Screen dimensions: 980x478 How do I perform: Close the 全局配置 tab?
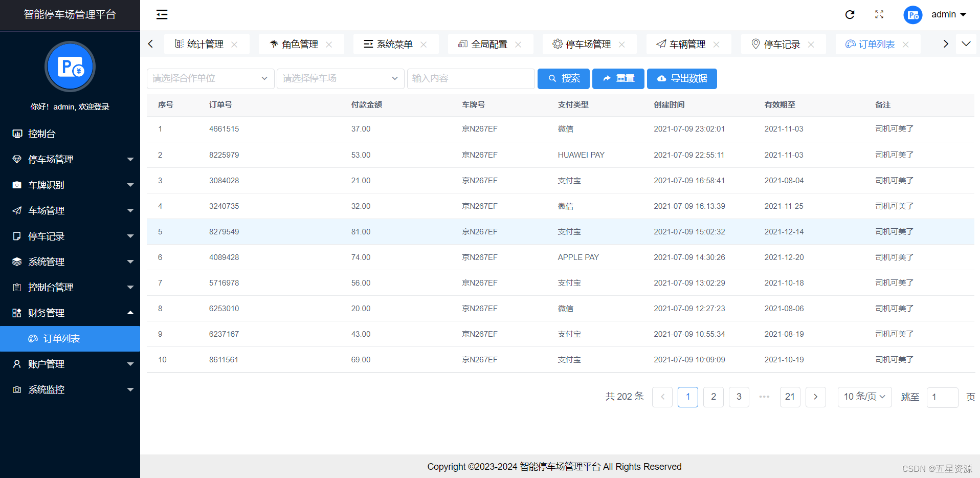click(x=518, y=45)
